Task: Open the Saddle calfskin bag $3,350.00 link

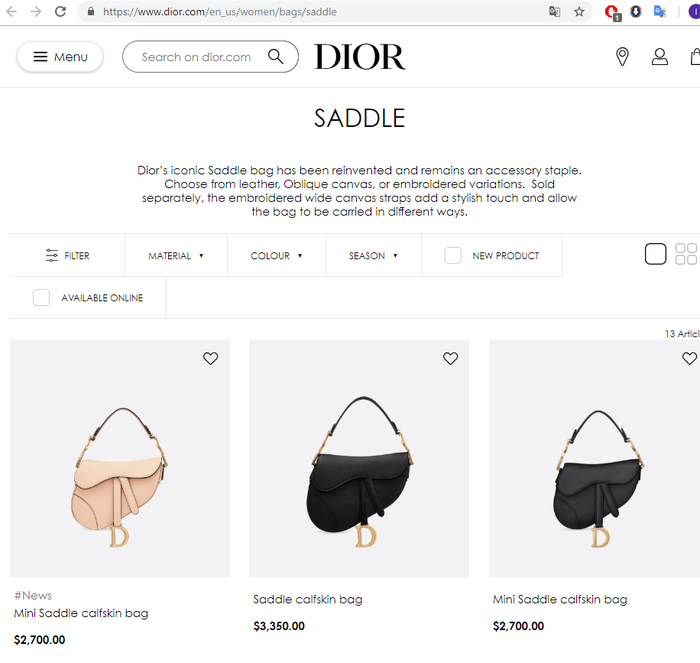Action: click(x=308, y=599)
